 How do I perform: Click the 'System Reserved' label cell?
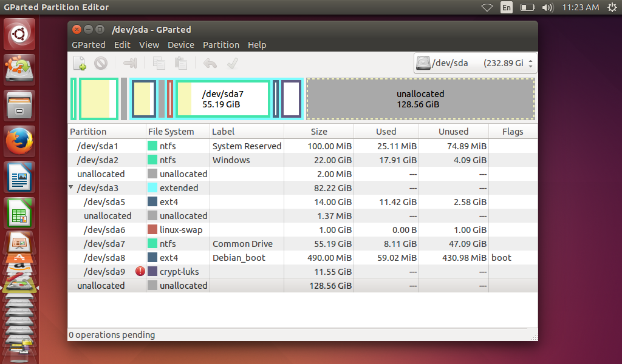click(x=247, y=146)
